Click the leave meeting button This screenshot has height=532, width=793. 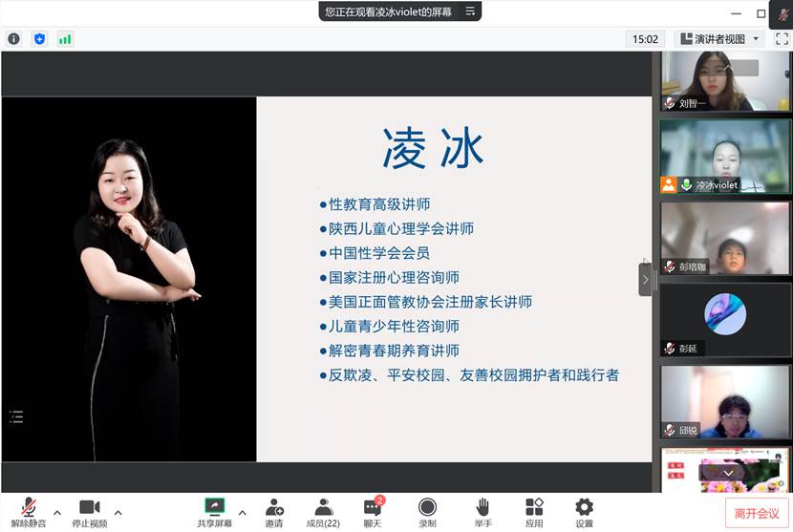point(757,513)
